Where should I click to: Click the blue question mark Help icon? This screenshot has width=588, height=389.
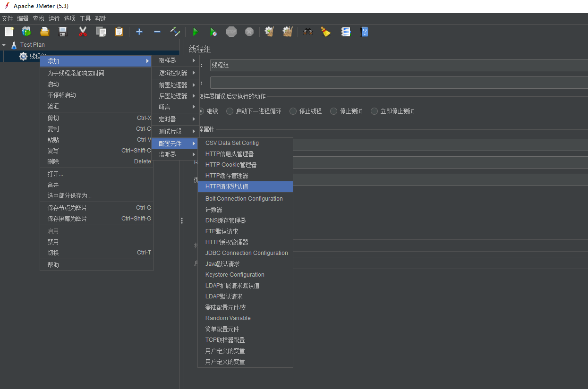364,32
